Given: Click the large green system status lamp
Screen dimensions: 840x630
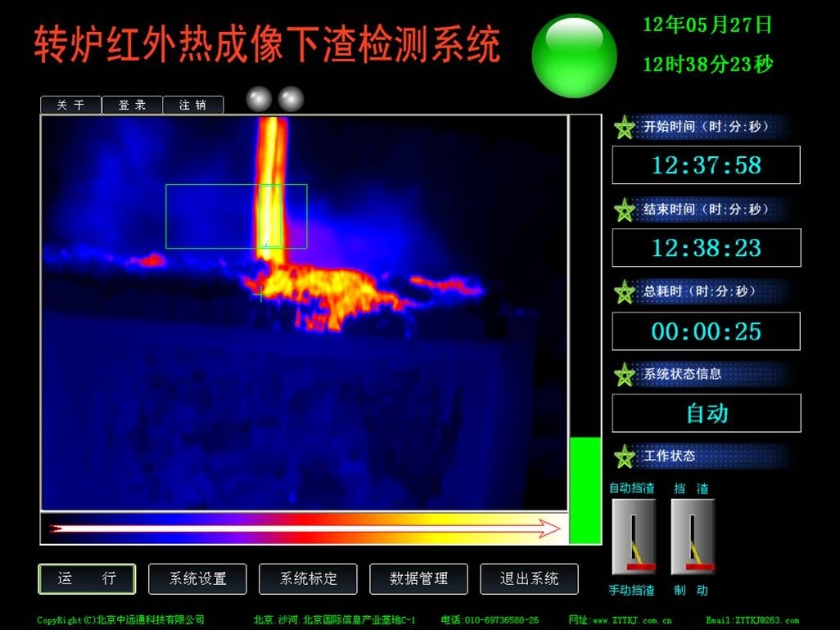Looking at the screenshot, I should pos(573,52).
